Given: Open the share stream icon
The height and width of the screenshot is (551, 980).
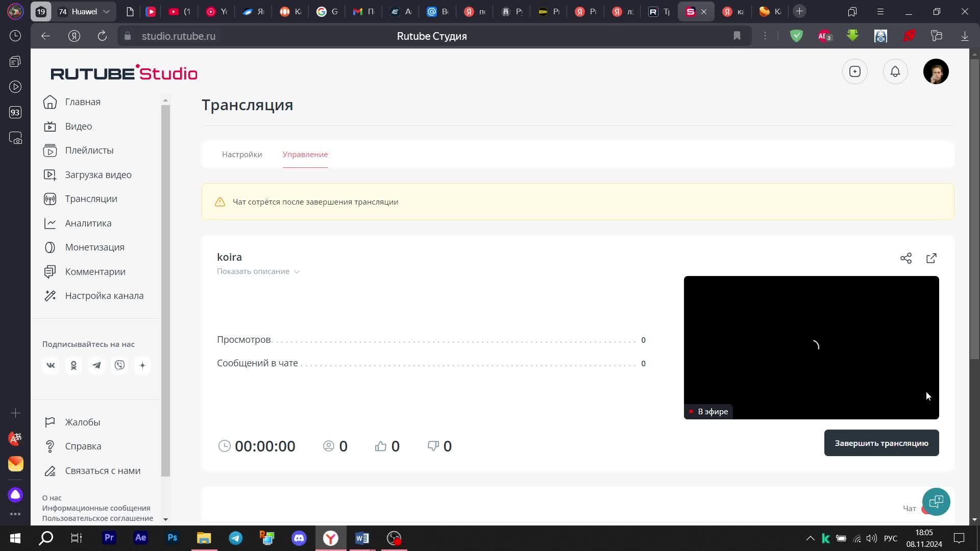Looking at the screenshot, I should 905,258.
